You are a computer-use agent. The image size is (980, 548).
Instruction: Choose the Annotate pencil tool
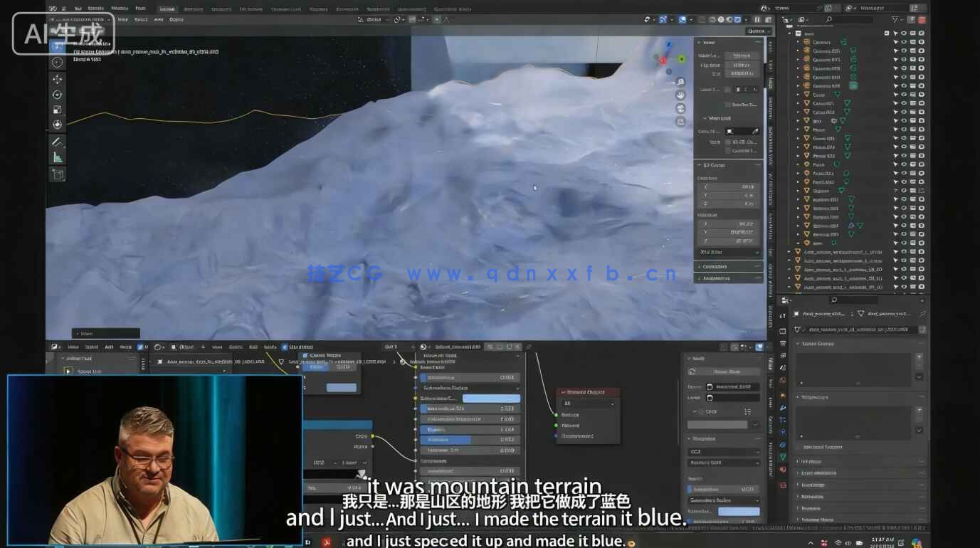pyautogui.click(x=57, y=142)
